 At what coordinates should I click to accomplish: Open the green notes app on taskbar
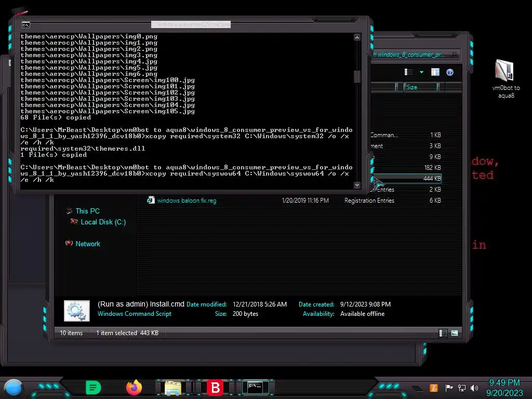point(94,388)
